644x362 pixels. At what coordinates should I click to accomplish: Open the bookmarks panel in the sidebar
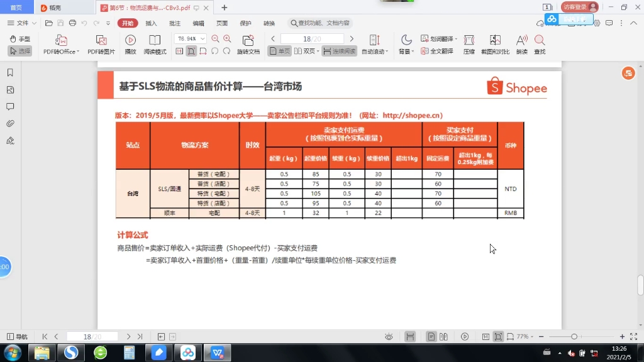click(10, 74)
